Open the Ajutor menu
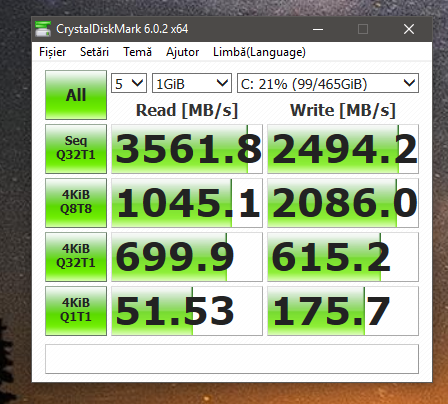The image size is (448, 404). 182,52
